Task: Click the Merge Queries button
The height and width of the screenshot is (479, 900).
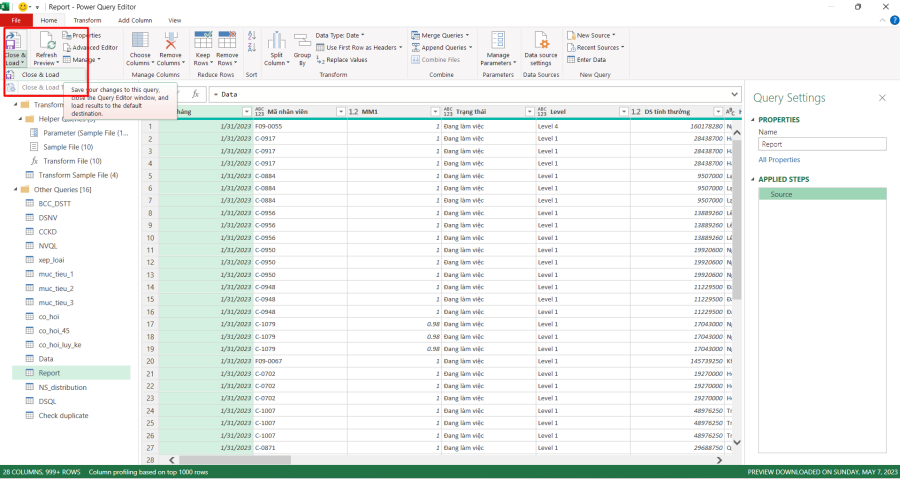Action: pos(440,36)
